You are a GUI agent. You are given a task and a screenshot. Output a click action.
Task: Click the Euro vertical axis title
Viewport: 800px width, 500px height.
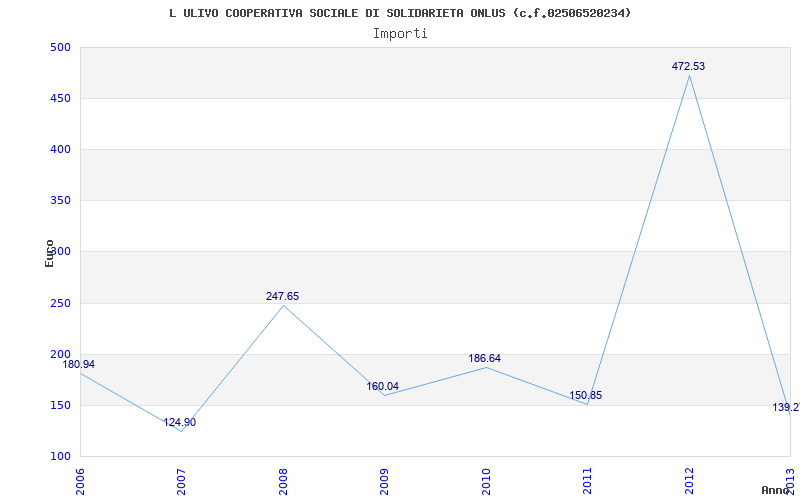(49, 252)
